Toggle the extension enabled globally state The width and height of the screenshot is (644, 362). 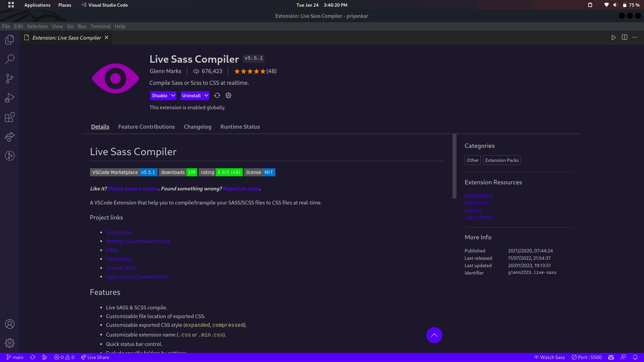[x=160, y=95]
